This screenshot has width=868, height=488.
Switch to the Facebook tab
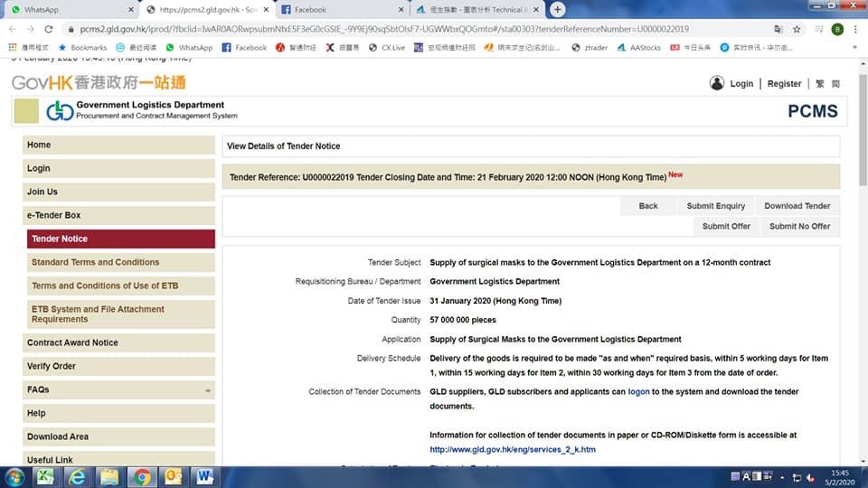coord(342,9)
